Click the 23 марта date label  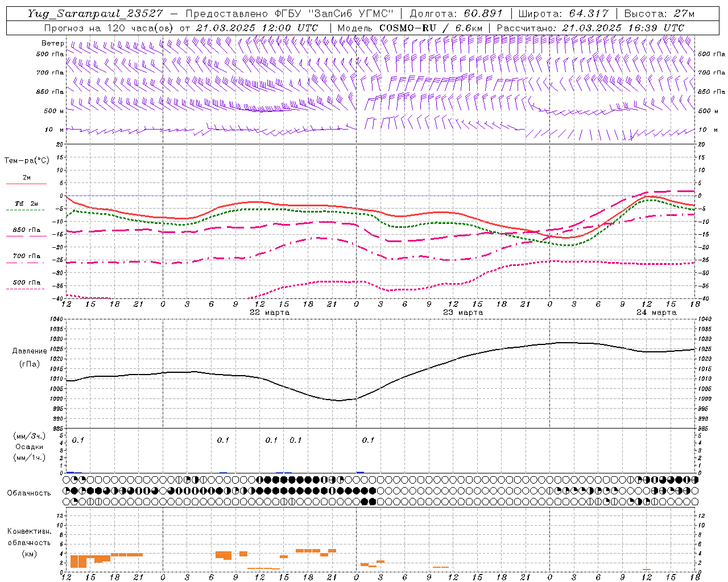click(x=463, y=313)
